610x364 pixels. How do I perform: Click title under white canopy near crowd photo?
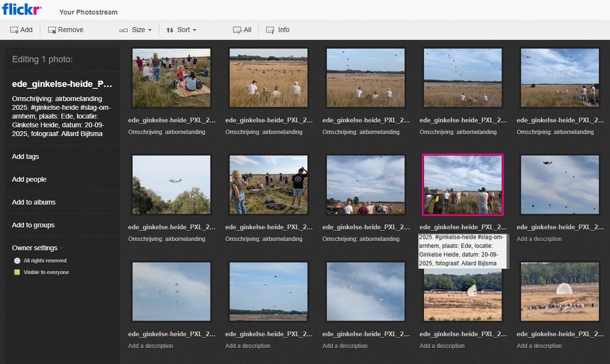(560, 334)
